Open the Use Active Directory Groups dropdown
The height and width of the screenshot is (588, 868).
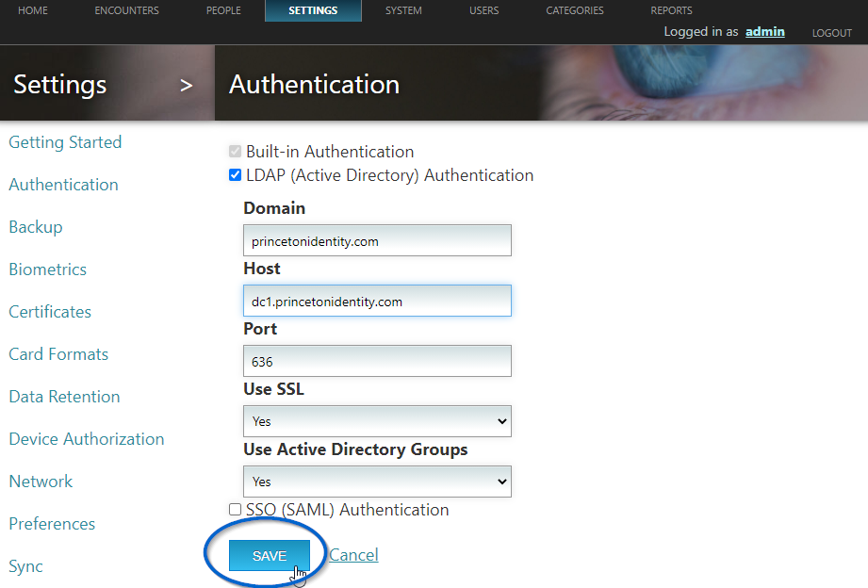[377, 482]
